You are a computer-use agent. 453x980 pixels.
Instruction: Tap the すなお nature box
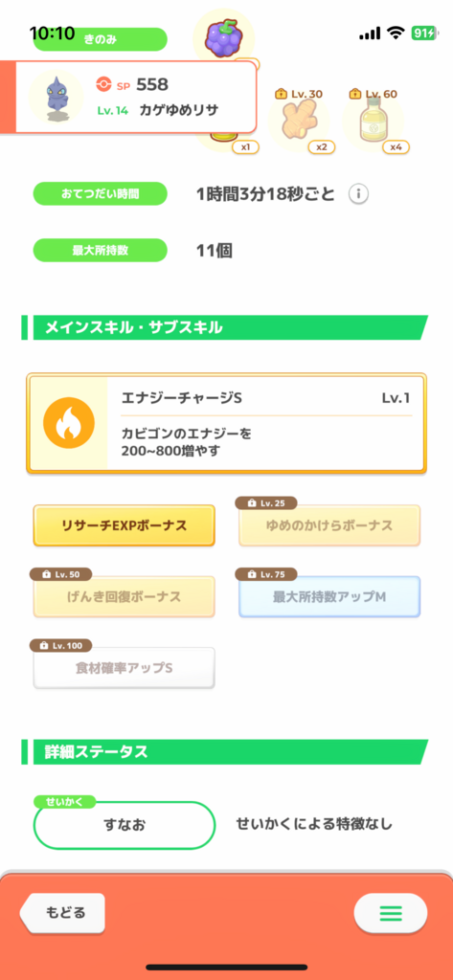tap(124, 825)
